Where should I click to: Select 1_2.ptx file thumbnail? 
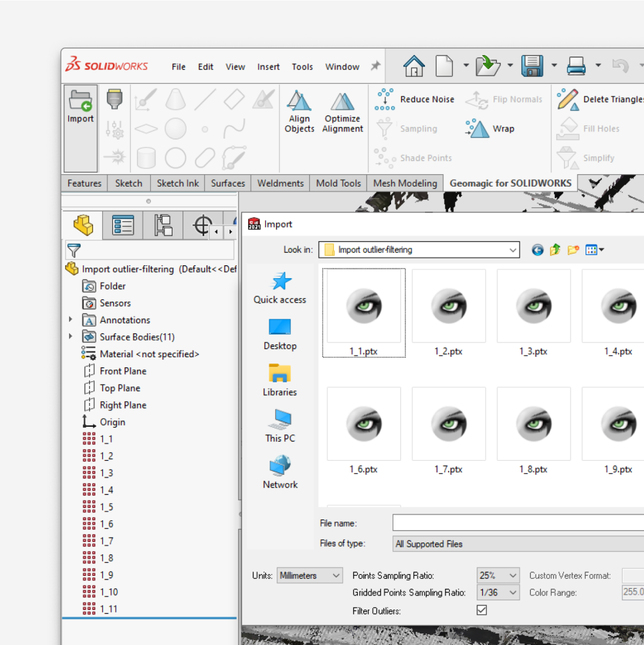[x=449, y=313]
